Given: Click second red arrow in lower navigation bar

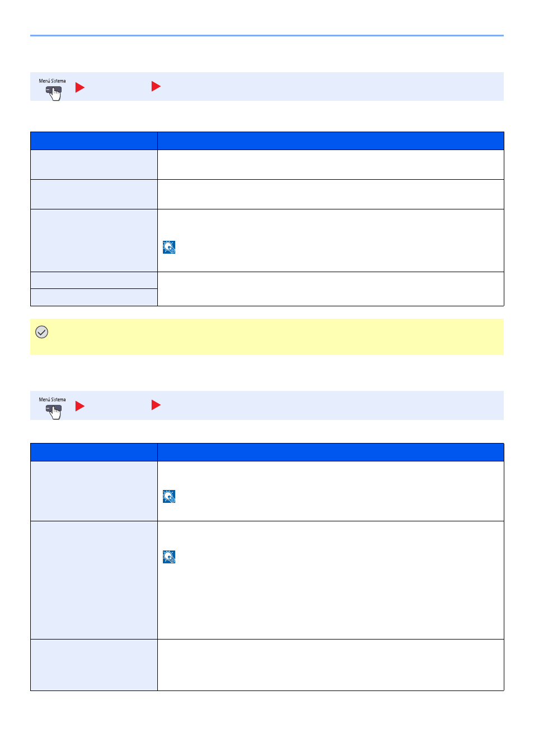Looking at the screenshot, I should point(156,405).
